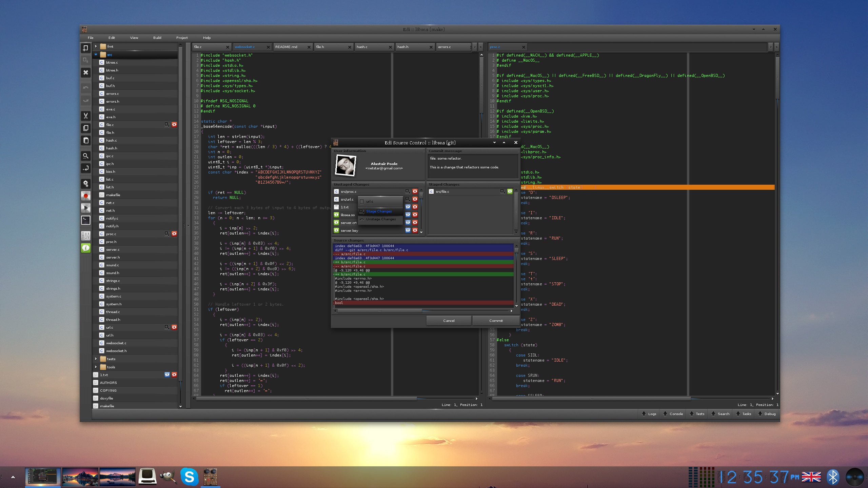Viewport: 868px width, 488px height.
Task: Select Stage Changes in context menu
Action: point(379,211)
